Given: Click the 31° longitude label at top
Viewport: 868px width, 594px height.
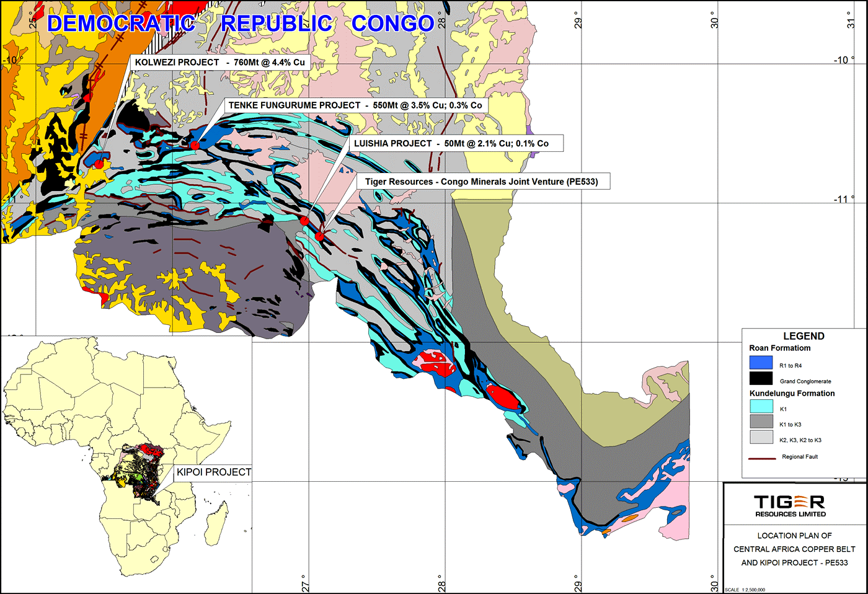Looking at the screenshot, I should click(x=851, y=20).
